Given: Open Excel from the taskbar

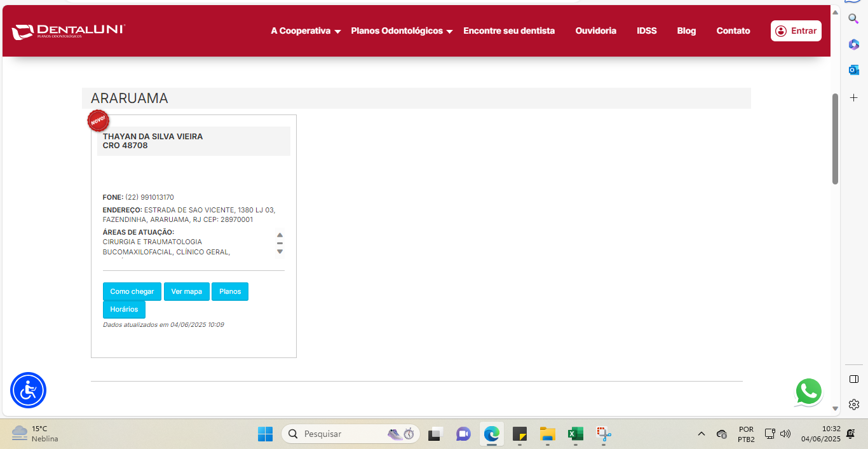Looking at the screenshot, I should coord(575,434).
